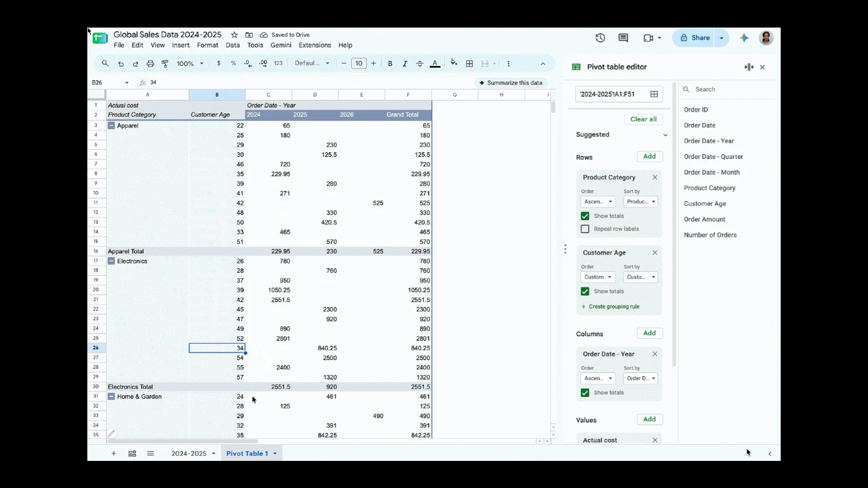The width and height of the screenshot is (868, 488).
Task: Open Order Date - Year sort by dropdown
Action: pyautogui.click(x=640, y=378)
